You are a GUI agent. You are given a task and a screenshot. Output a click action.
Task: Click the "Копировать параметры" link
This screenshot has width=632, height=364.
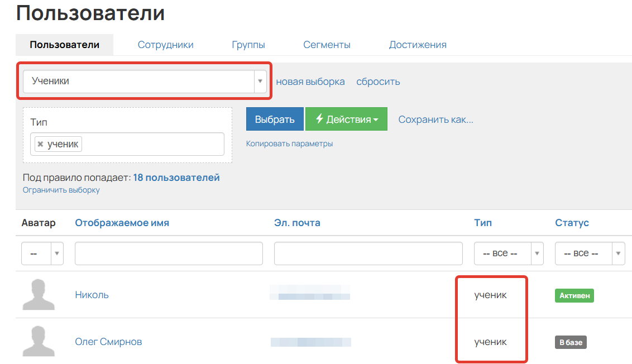coord(289,143)
